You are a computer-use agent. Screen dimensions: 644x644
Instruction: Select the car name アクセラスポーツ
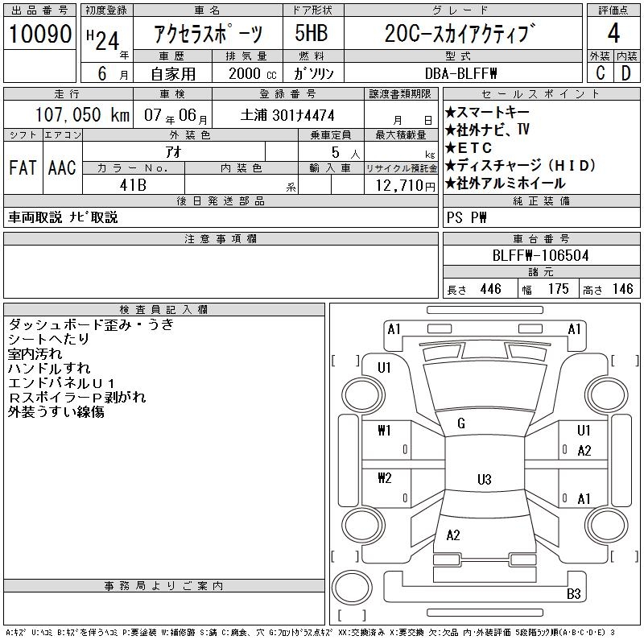208,33
